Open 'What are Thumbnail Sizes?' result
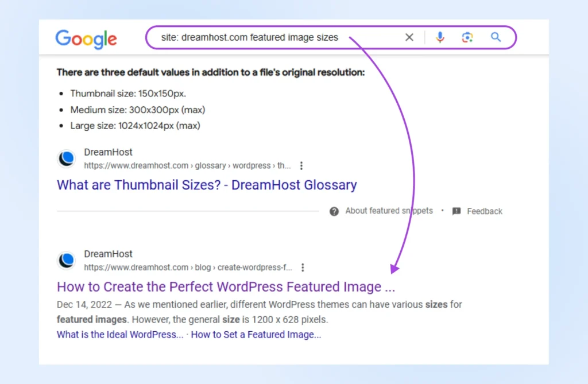 click(x=207, y=185)
